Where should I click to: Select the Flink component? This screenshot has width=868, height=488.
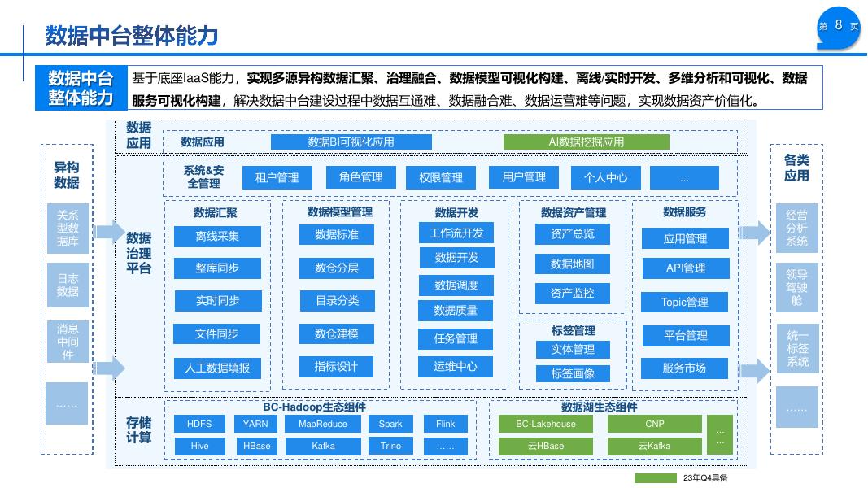[444, 424]
